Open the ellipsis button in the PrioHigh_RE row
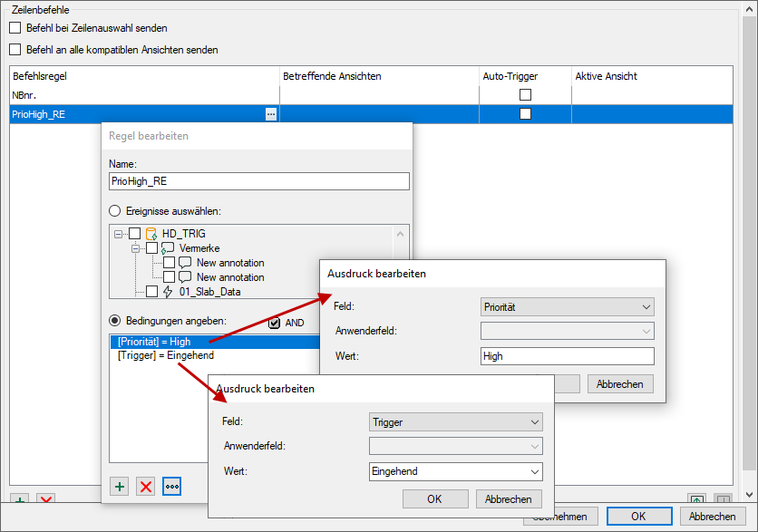This screenshot has height=532, width=758. (270, 114)
